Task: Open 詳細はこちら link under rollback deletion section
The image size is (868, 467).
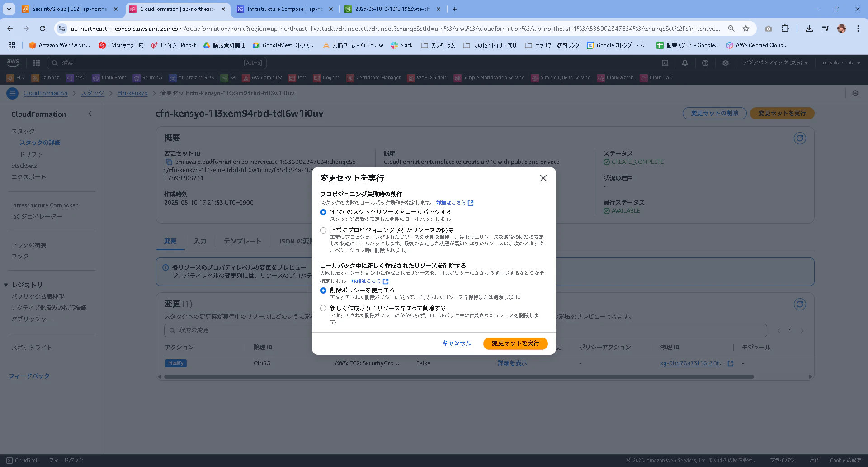Action: point(370,281)
